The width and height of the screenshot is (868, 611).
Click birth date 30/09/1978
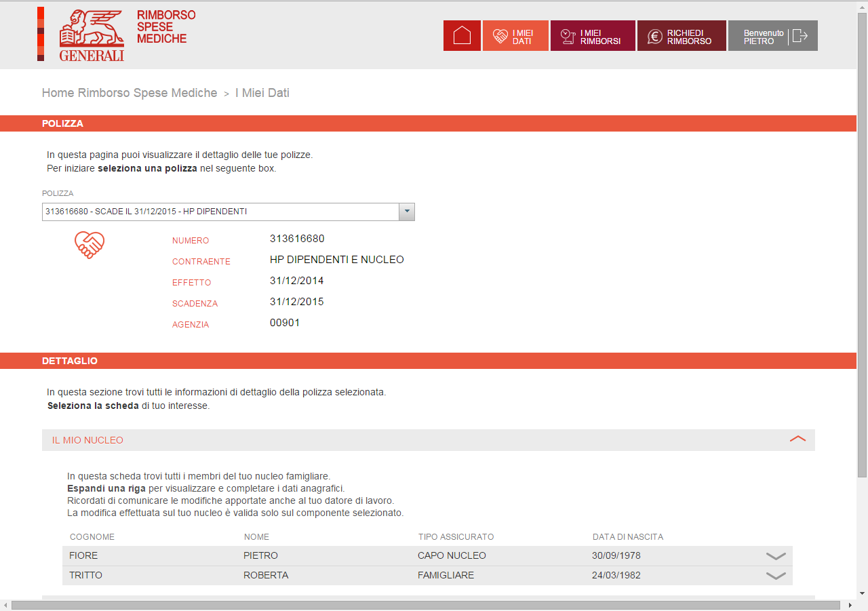[x=616, y=555]
